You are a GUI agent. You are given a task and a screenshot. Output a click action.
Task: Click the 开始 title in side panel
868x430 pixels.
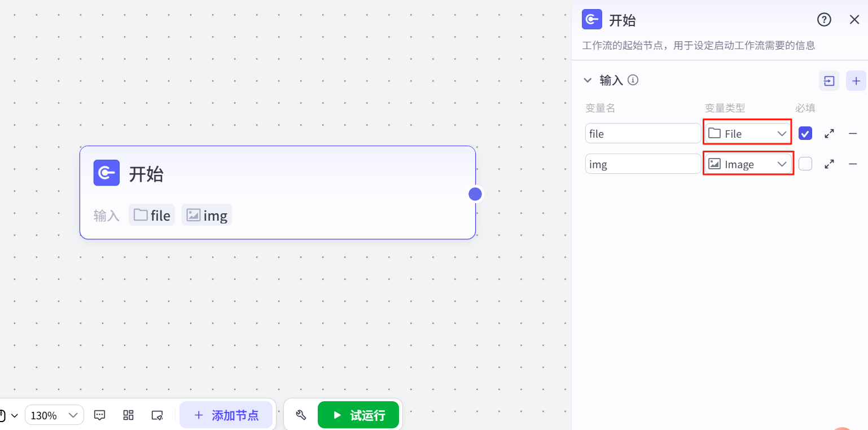622,20
